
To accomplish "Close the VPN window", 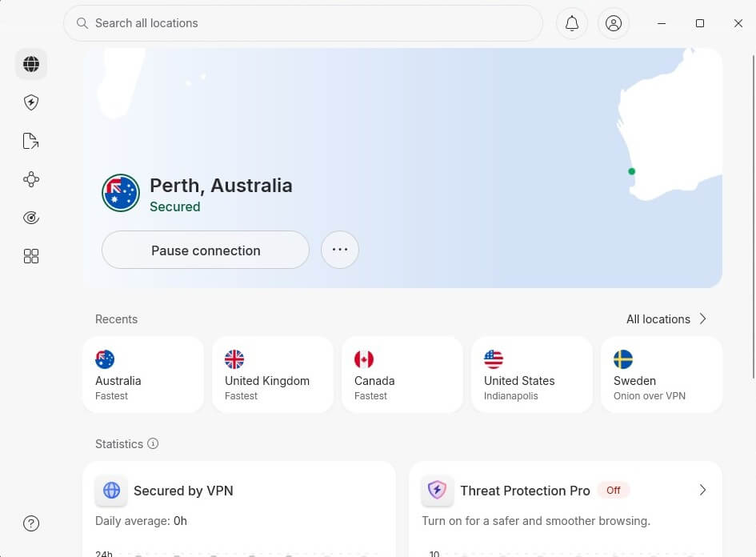I will pos(738,23).
